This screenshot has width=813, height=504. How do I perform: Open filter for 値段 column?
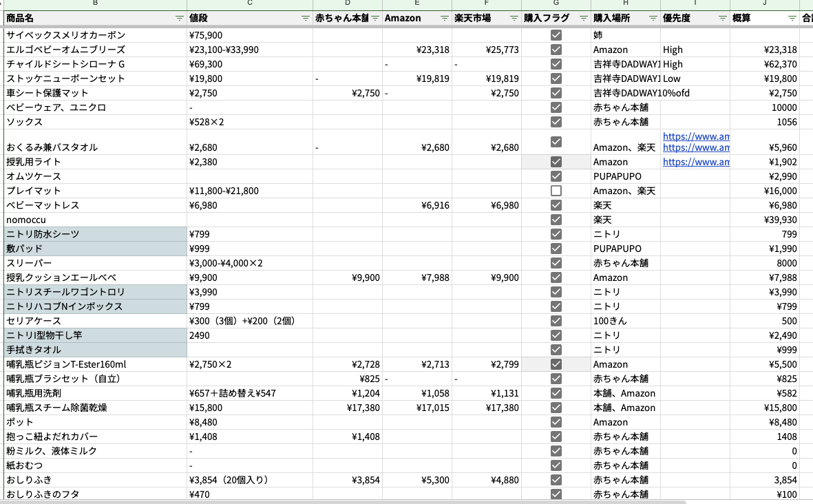point(306,18)
